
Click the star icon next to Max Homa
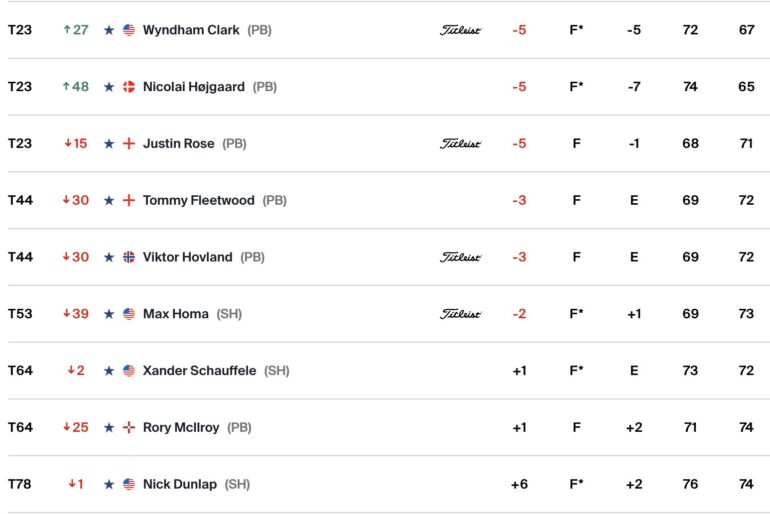point(109,314)
